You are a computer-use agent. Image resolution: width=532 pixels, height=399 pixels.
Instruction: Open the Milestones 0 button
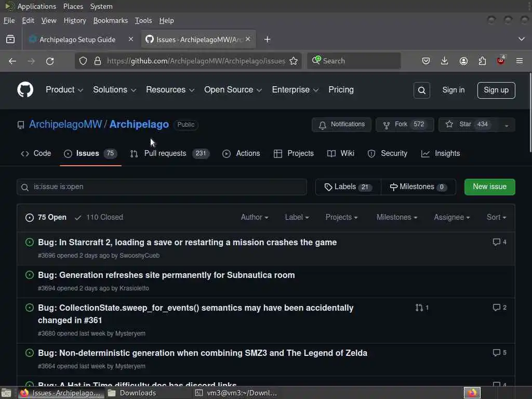[418, 187]
